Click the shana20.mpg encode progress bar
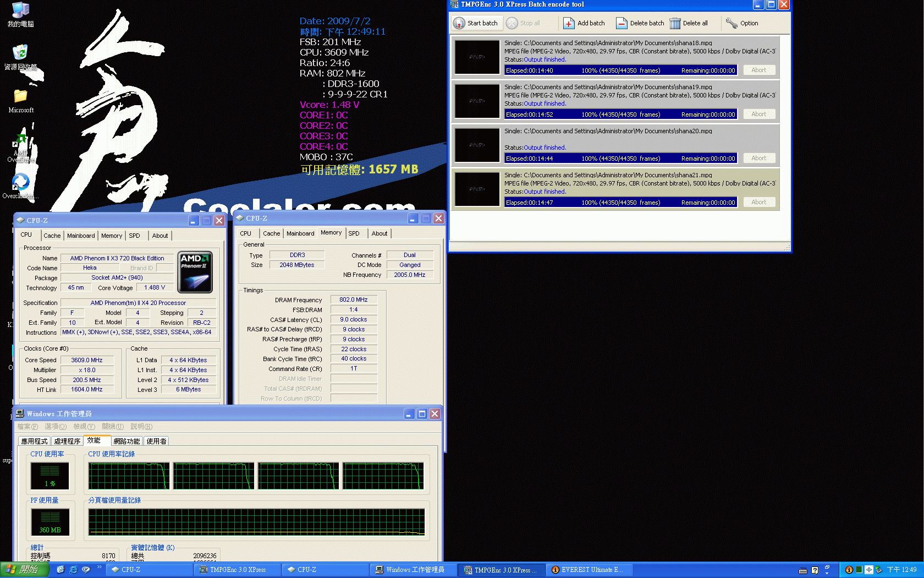Screen dimensions: 924x578 click(x=620, y=158)
